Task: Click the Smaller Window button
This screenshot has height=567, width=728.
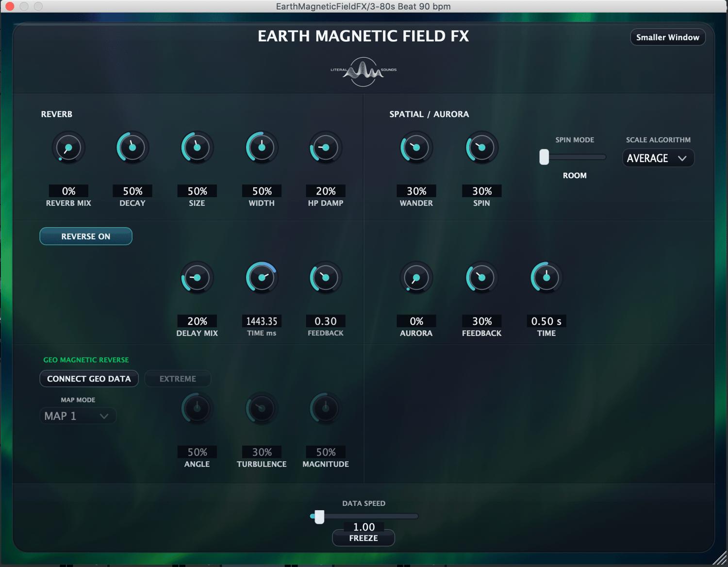Action: pos(668,37)
